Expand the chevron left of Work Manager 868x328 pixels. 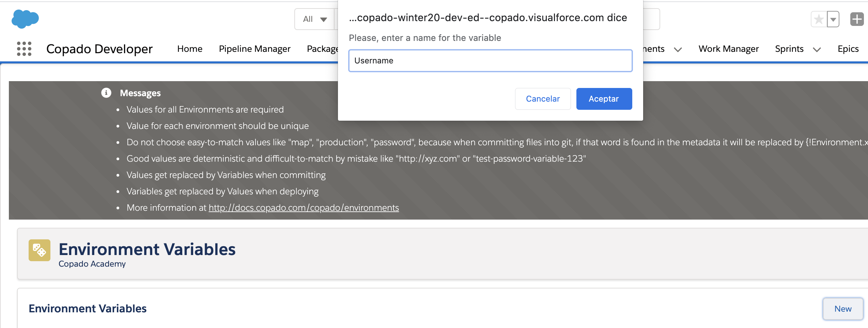[678, 50]
